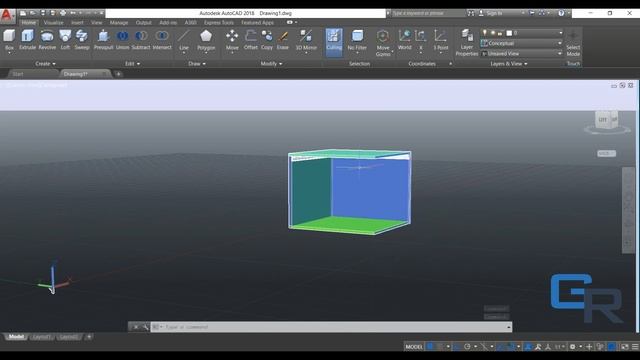Viewport: 640px width, 360px height.
Task: Expand the Modify panel dropdown
Action: [271, 64]
